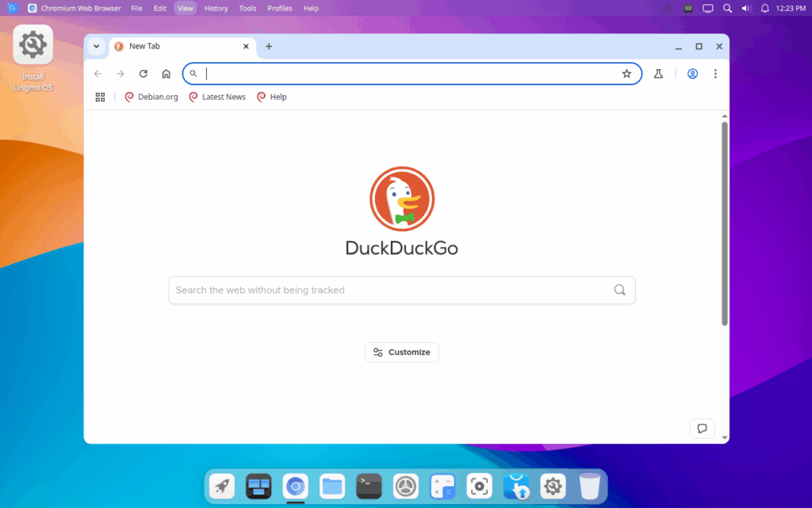Open the History menu
Viewport: 812px width, 508px height.
pos(216,8)
